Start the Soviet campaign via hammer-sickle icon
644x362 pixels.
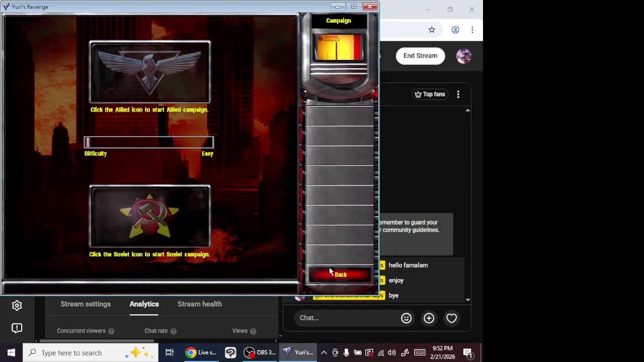(x=150, y=216)
